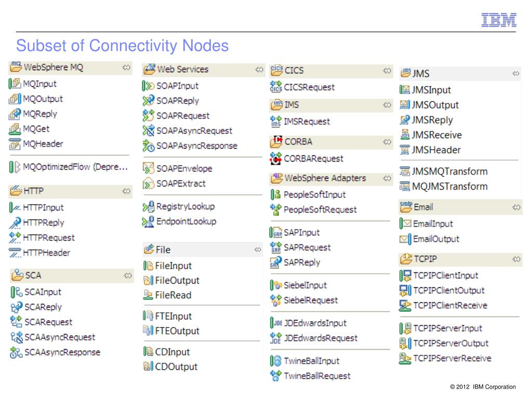Click the SOAPRequest label
The height and width of the screenshot is (399, 532).
(x=183, y=116)
